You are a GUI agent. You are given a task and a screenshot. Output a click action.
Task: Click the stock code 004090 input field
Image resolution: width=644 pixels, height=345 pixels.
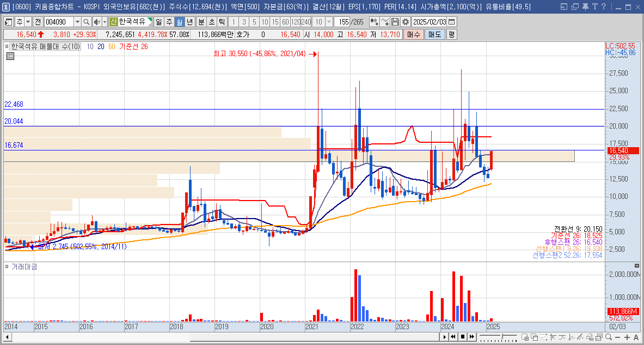59,22
